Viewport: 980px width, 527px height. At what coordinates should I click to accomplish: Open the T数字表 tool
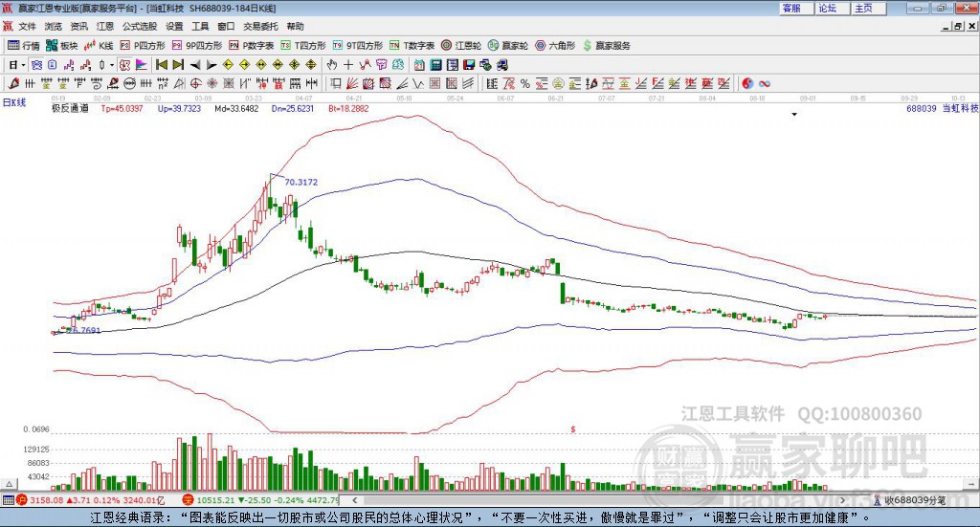[412, 46]
